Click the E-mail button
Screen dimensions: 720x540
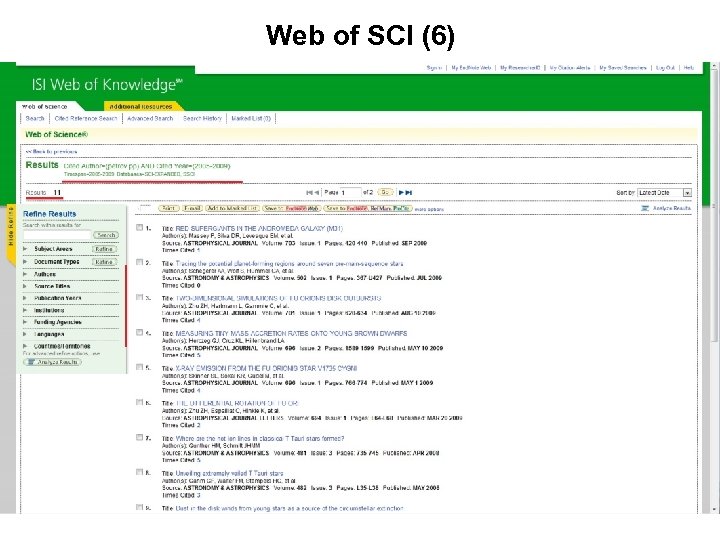tap(192, 208)
